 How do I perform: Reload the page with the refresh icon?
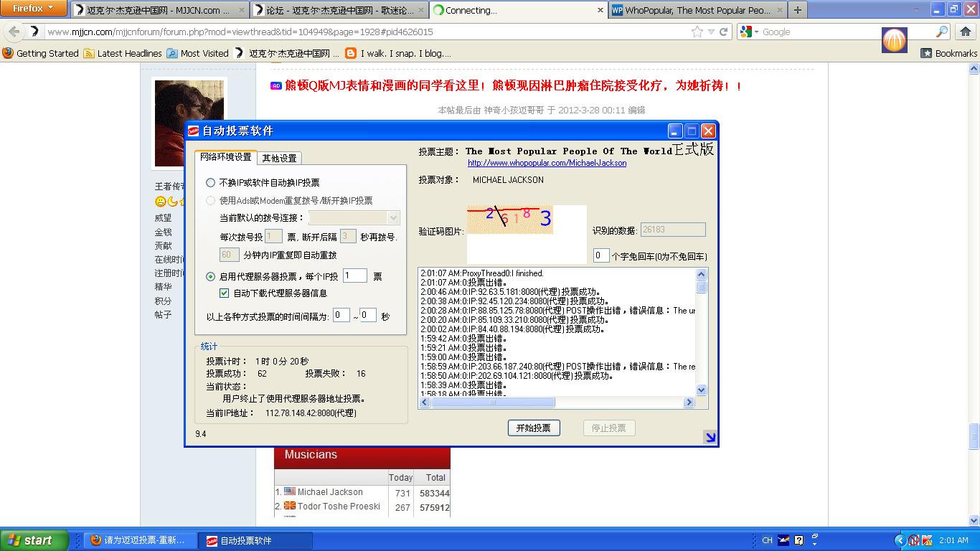pyautogui.click(x=724, y=32)
